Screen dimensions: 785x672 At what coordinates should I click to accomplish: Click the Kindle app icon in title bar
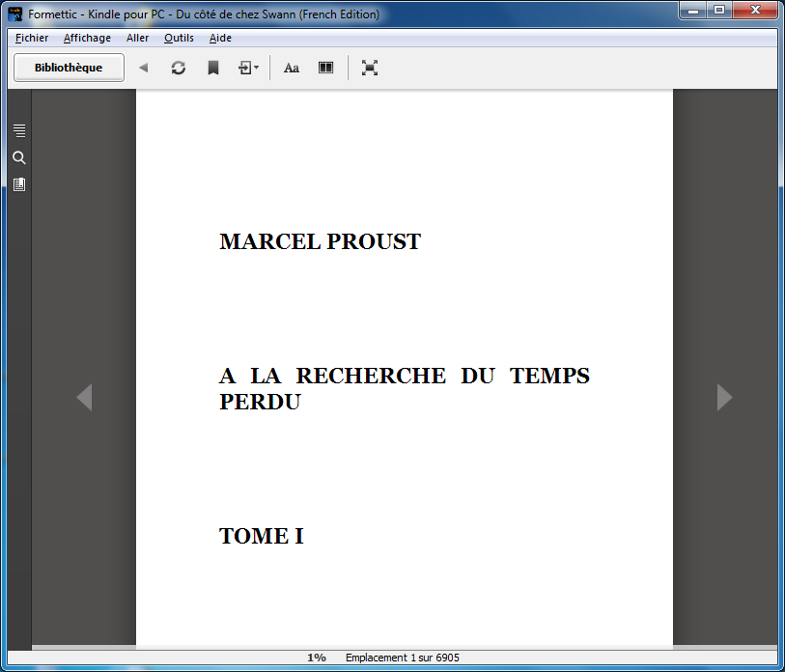pos(15,14)
